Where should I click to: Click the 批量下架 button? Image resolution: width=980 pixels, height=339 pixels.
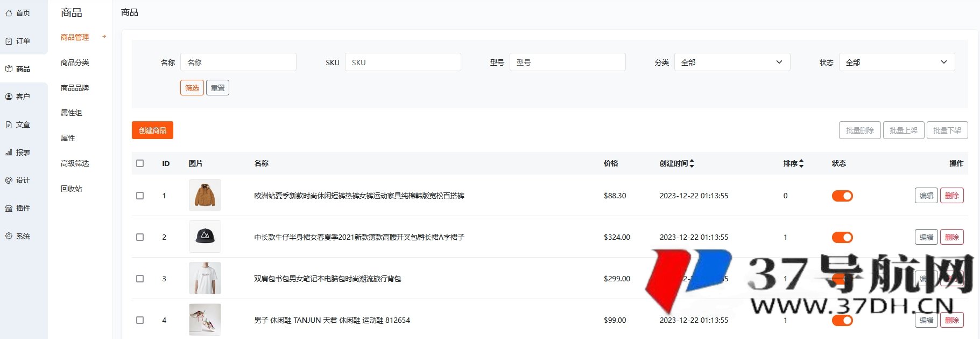pyautogui.click(x=947, y=130)
